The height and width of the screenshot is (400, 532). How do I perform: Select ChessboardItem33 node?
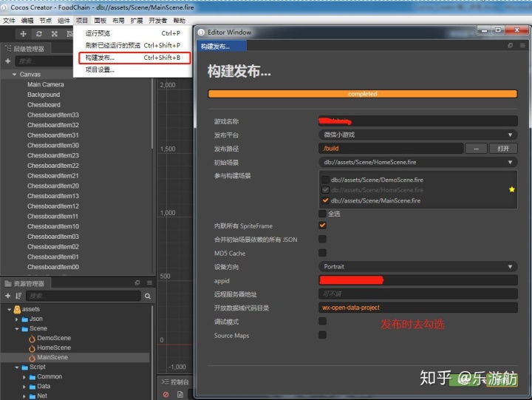coord(53,115)
